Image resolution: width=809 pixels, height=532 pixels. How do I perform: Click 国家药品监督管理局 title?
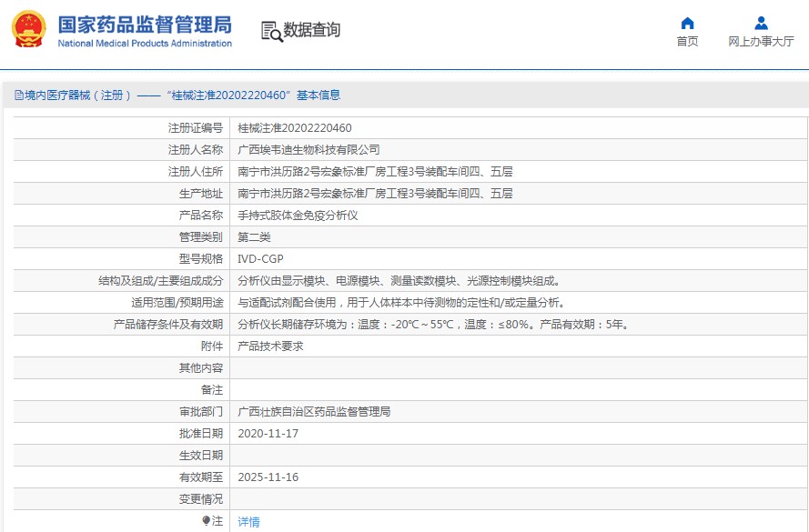[145, 25]
